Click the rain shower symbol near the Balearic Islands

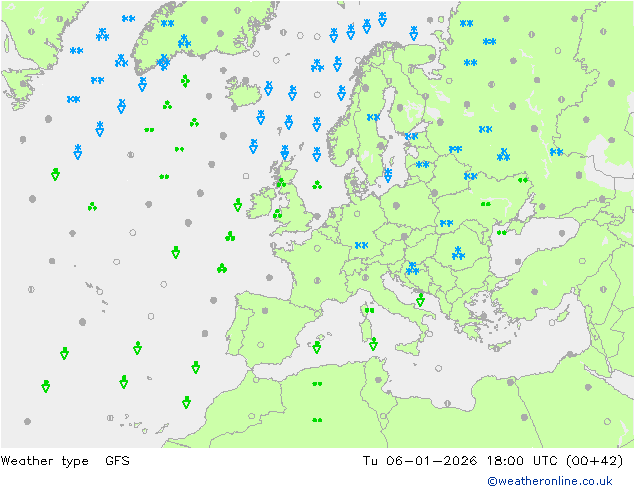(x=317, y=347)
